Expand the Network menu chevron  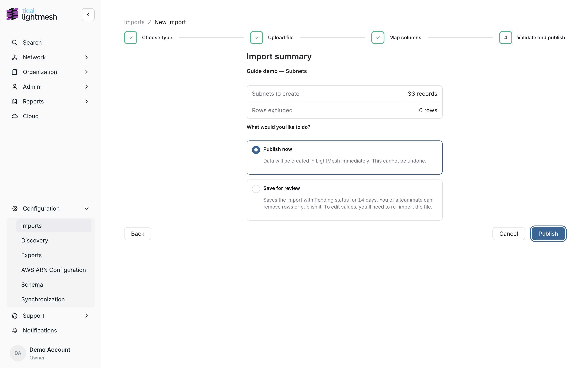click(x=87, y=57)
